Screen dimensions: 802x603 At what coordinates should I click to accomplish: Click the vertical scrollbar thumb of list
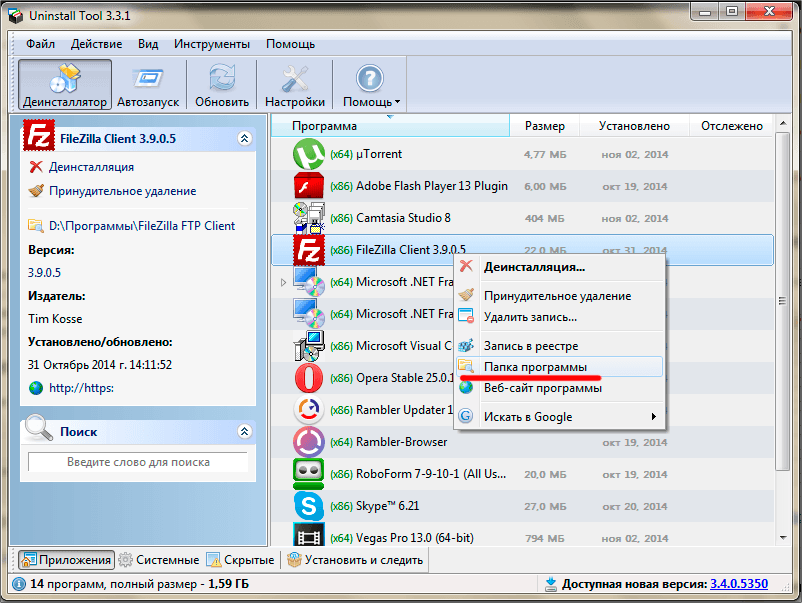(x=783, y=301)
